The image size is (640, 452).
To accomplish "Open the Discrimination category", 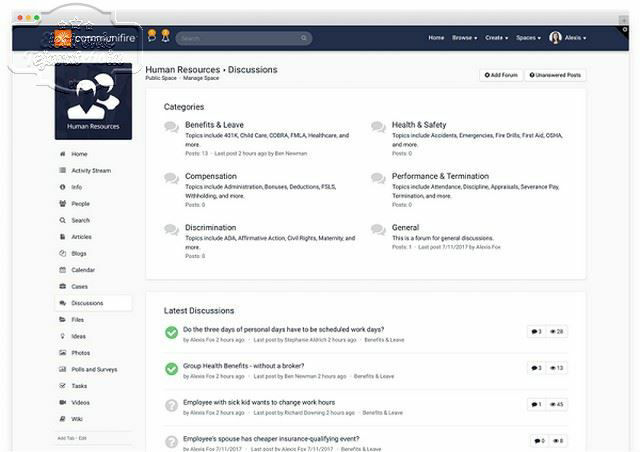I will coord(211,227).
